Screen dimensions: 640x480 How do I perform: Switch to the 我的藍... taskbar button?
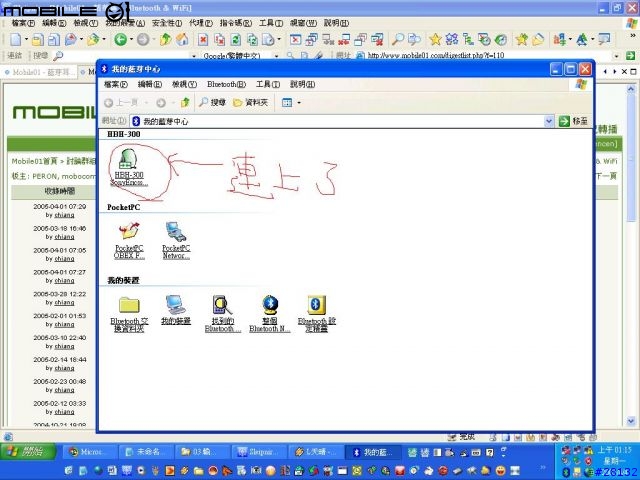click(374, 452)
